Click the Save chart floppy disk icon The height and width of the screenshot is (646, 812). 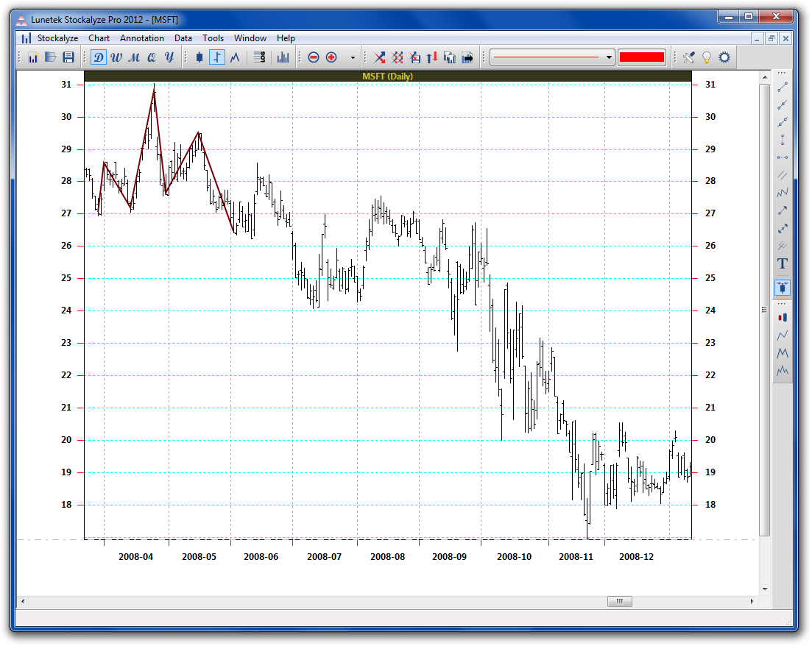coord(68,57)
